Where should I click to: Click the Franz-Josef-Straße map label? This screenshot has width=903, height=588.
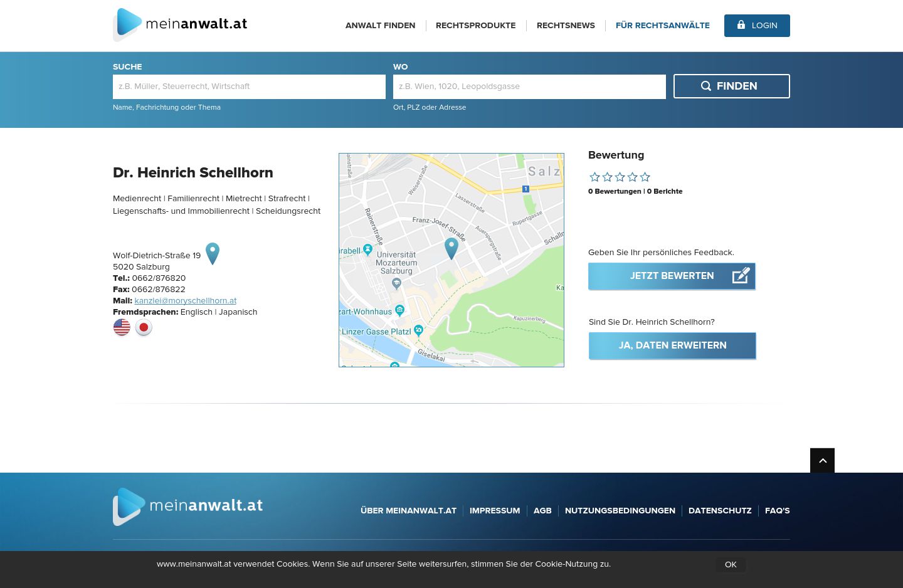[x=439, y=228]
